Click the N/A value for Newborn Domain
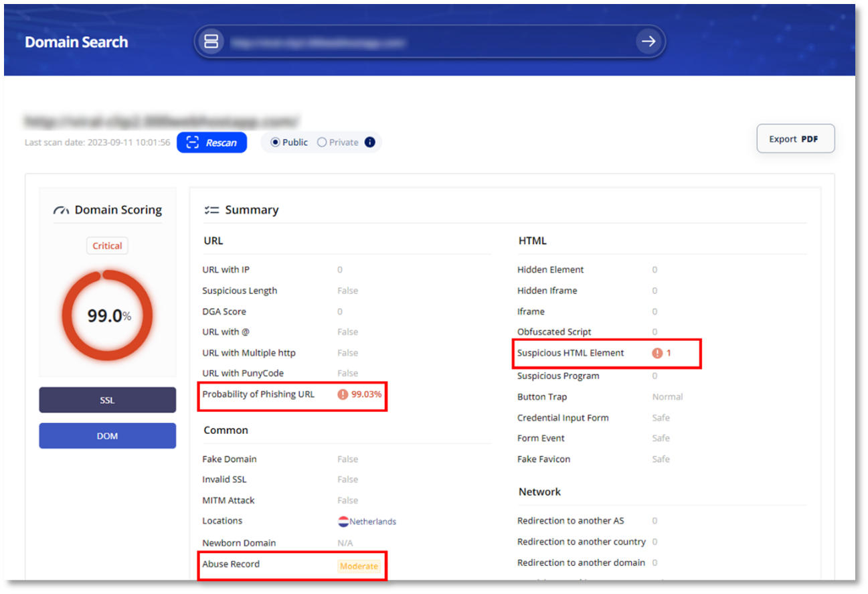 pyautogui.click(x=345, y=543)
